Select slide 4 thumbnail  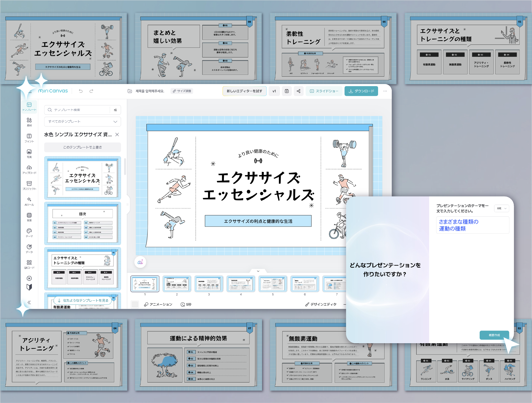pos(241,284)
